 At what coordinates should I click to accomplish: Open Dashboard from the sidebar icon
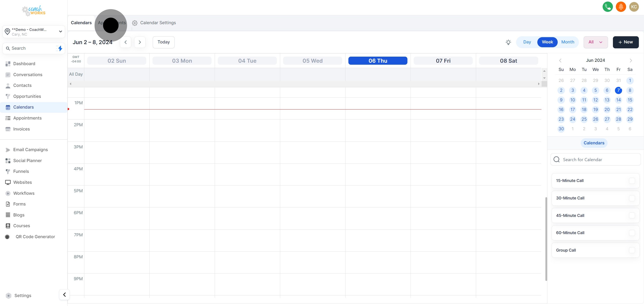point(8,64)
